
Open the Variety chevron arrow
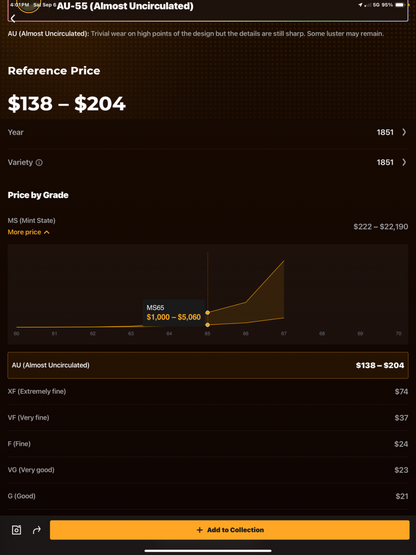[404, 162]
